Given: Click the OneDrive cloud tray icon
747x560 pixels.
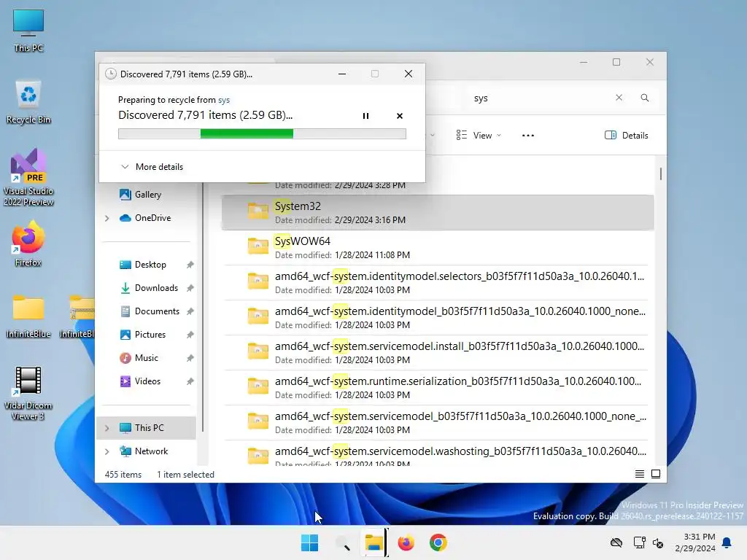Looking at the screenshot, I should point(616,542).
